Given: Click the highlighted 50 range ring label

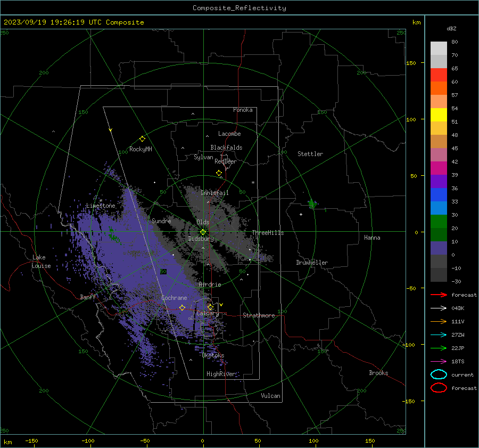Looking at the screenshot, I should point(163,272).
